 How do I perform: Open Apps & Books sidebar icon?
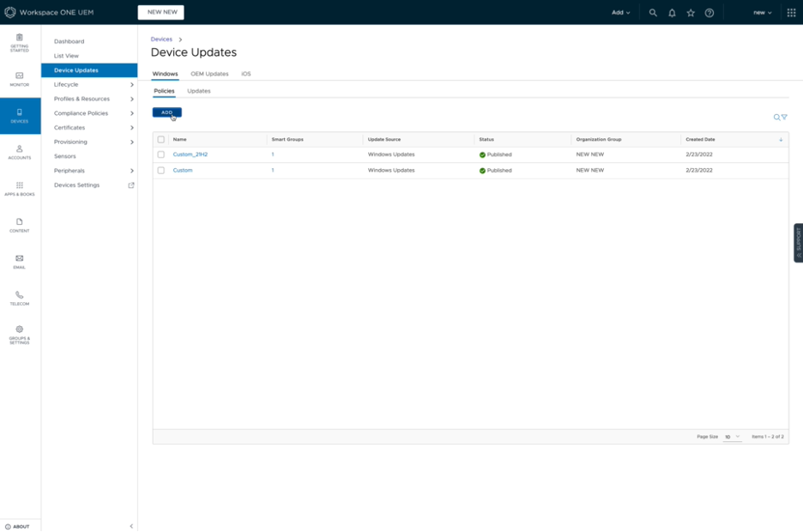pyautogui.click(x=20, y=188)
